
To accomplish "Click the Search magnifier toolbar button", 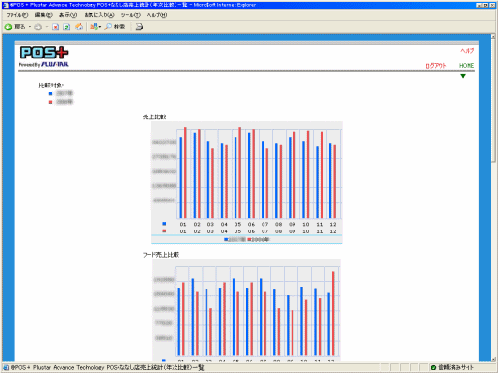I will coord(115,27).
